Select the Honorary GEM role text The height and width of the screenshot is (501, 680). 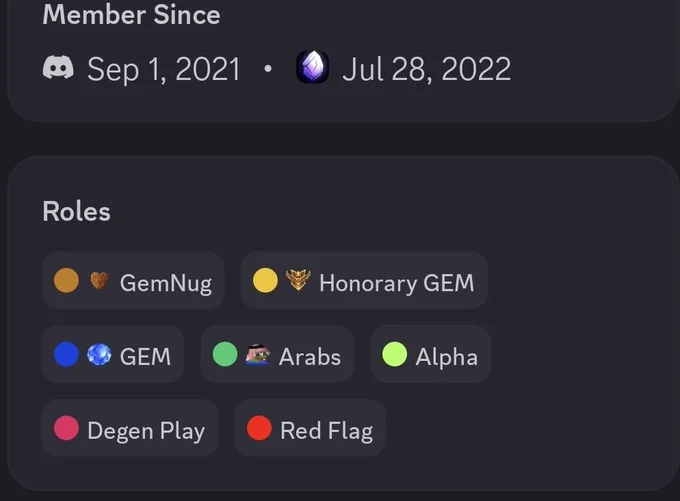tap(397, 283)
